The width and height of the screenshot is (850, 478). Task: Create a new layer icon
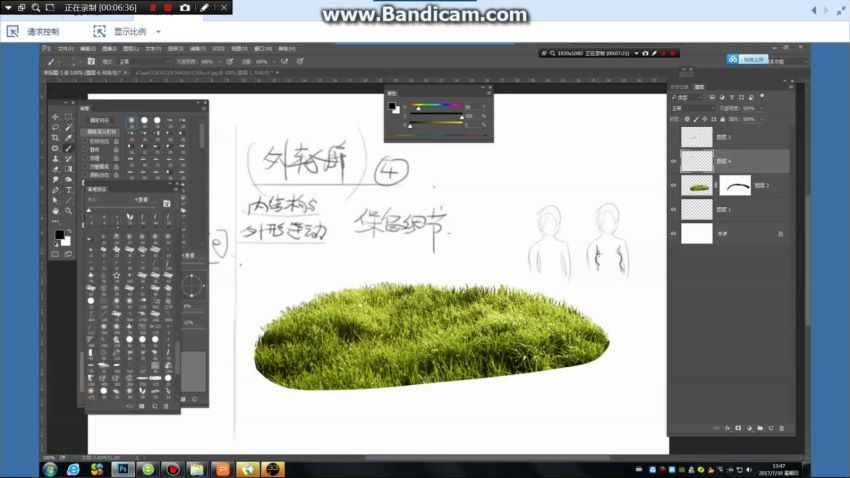771,428
